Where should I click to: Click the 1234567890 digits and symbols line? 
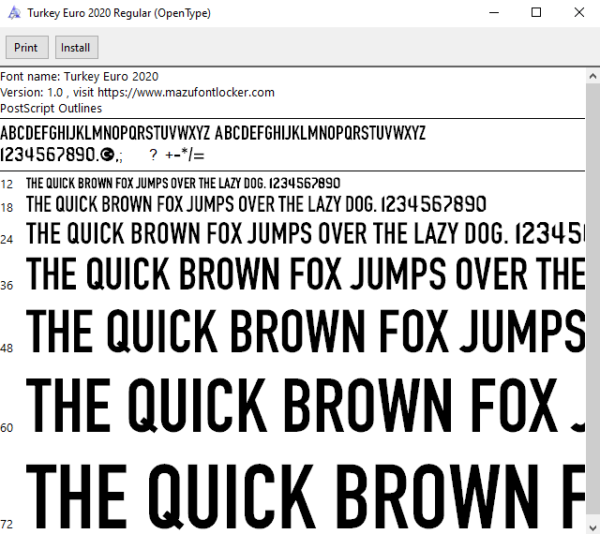point(102,155)
